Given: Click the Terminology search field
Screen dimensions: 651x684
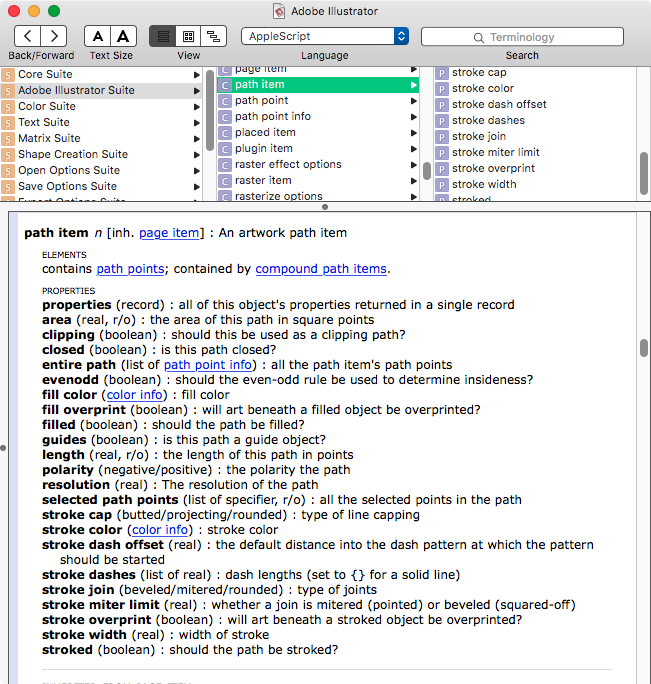Looking at the screenshot, I should coord(522,37).
